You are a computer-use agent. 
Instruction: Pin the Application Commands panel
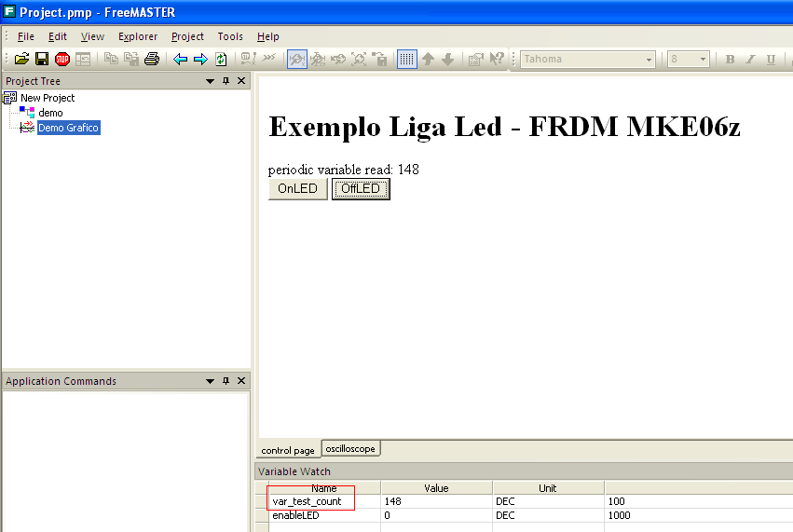[226, 381]
